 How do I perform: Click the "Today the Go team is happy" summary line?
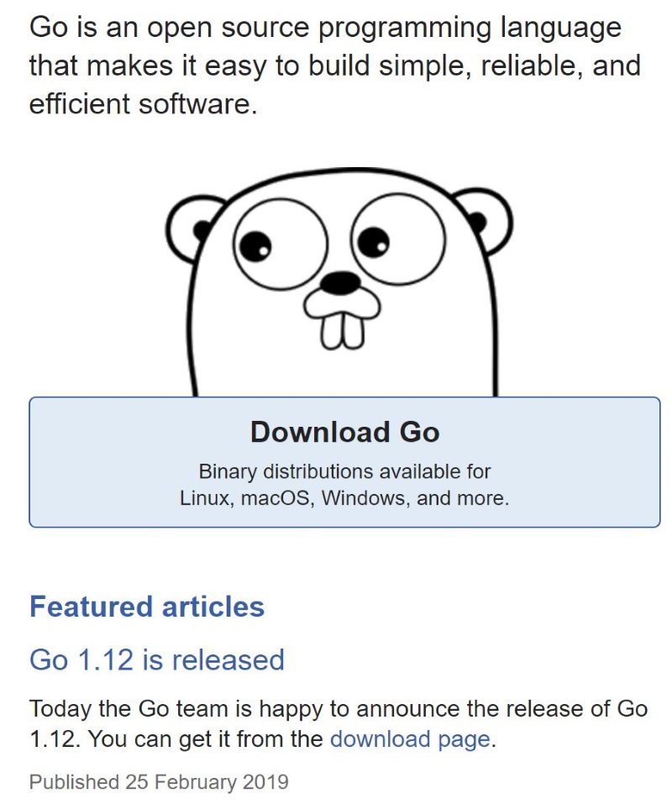[x=338, y=708]
